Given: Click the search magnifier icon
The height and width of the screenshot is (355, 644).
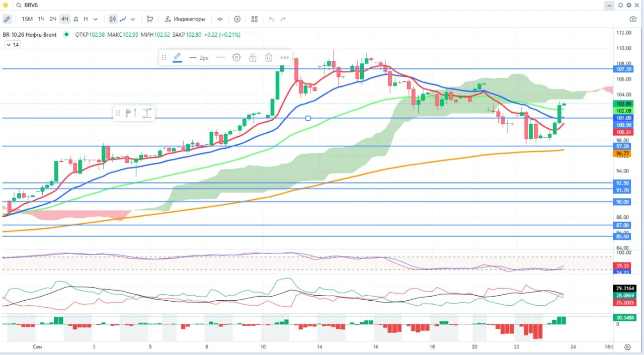Looking at the screenshot, I should 18,5.
